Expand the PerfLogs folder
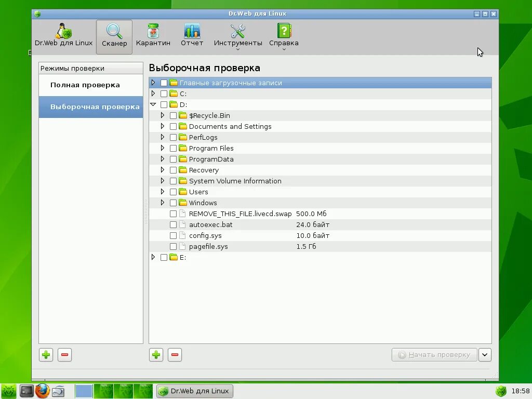 coord(163,137)
